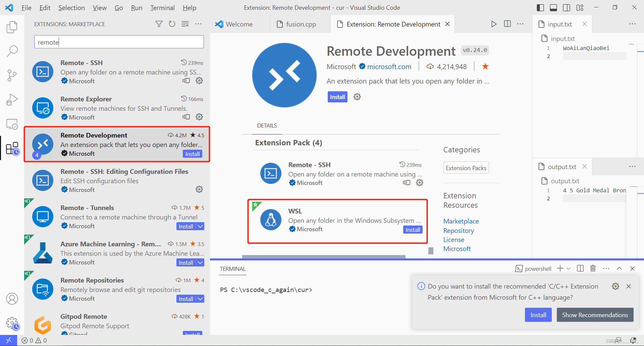The height and width of the screenshot is (346, 644).
Task: Toggle primary side bar layout button
Action: (x=540, y=7)
